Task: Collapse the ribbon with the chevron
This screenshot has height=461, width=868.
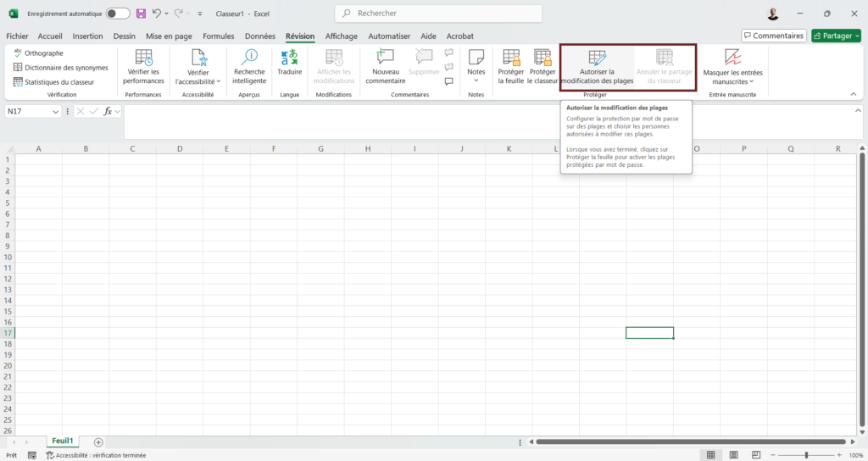Action: pyautogui.click(x=853, y=95)
